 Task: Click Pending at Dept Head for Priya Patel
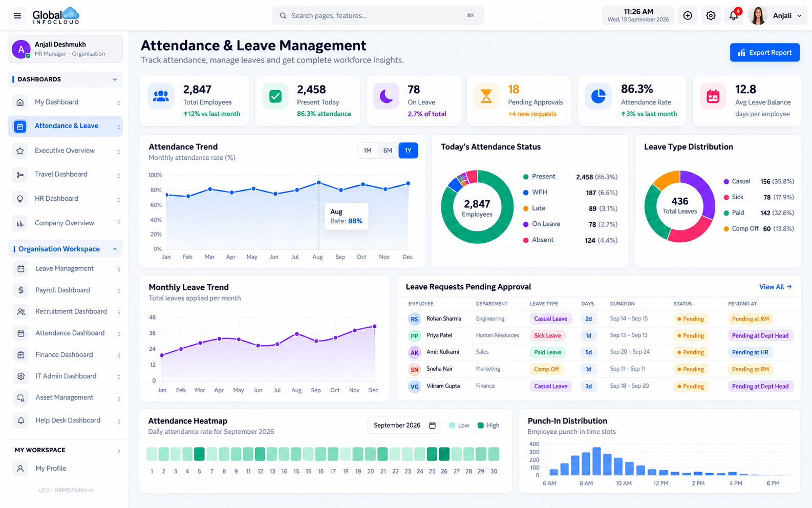[x=760, y=336]
